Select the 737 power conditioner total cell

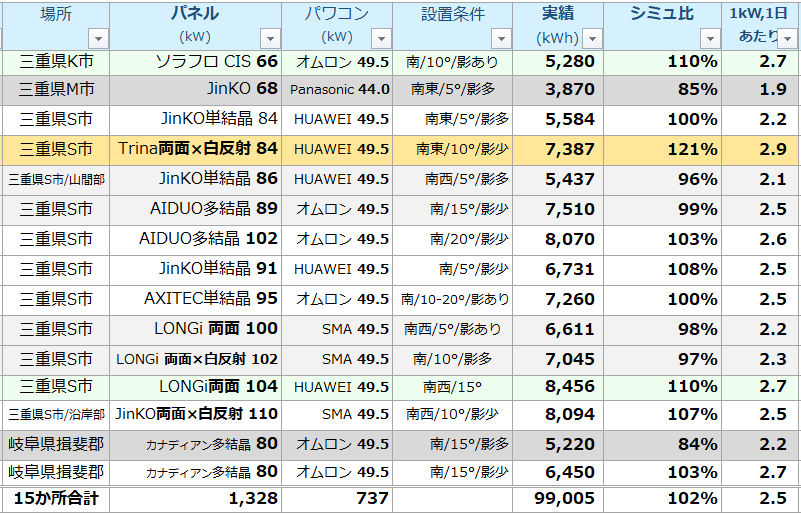click(337, 498)
